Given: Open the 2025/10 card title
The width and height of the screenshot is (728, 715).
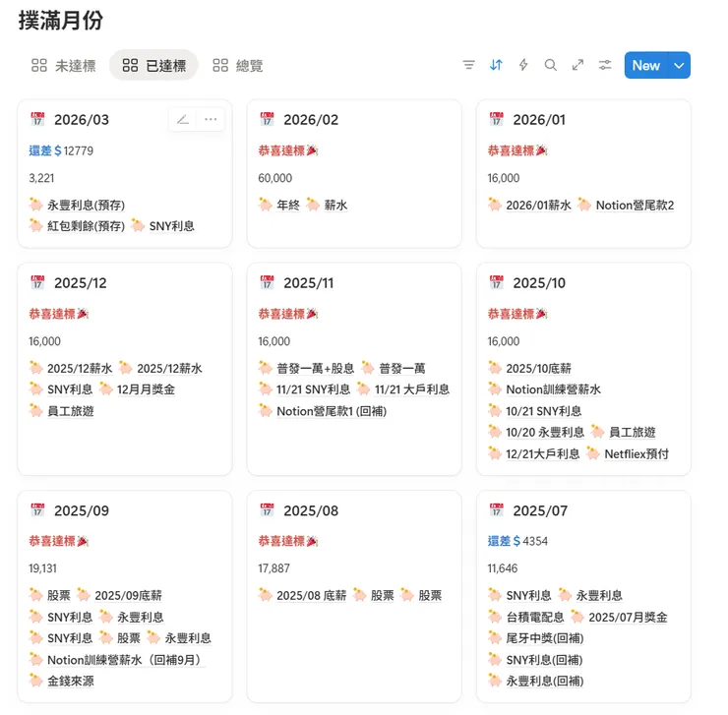Looking at the screenshot, I should (539, 283).
